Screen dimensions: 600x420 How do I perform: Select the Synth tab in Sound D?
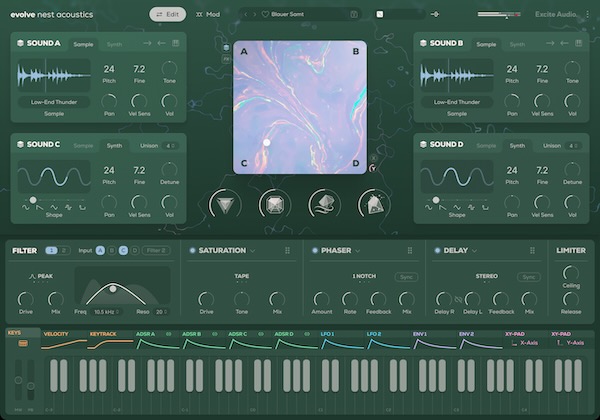coord(517,146)
